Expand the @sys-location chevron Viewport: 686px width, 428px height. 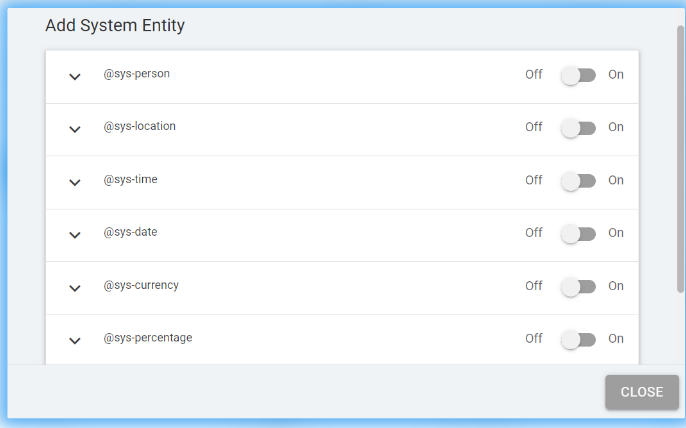74,129
